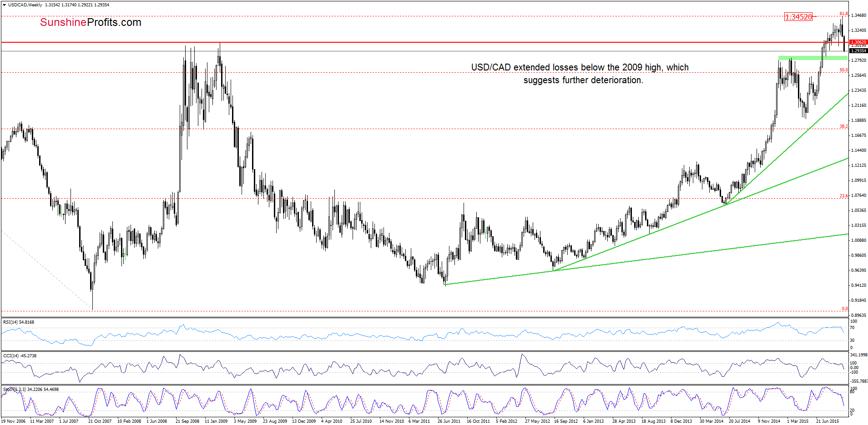868x425 pixels.
Task: Click the 1.32405 price axis value
Action: (x=858, y=30)
